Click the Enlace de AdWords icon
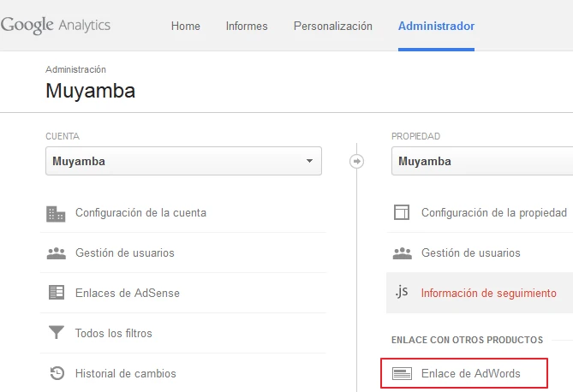The width and height of the screenshot is (573, 392). pos(402,373)
